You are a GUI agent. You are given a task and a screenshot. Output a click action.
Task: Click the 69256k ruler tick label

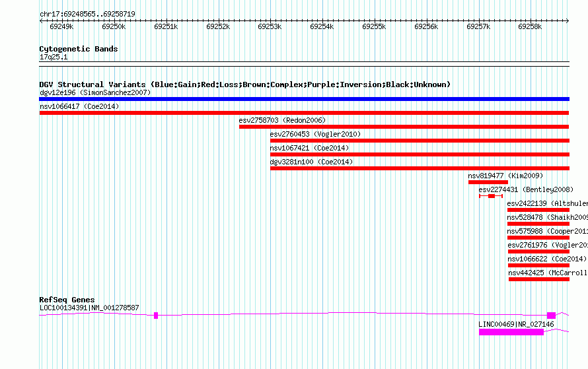click(426, 26)
